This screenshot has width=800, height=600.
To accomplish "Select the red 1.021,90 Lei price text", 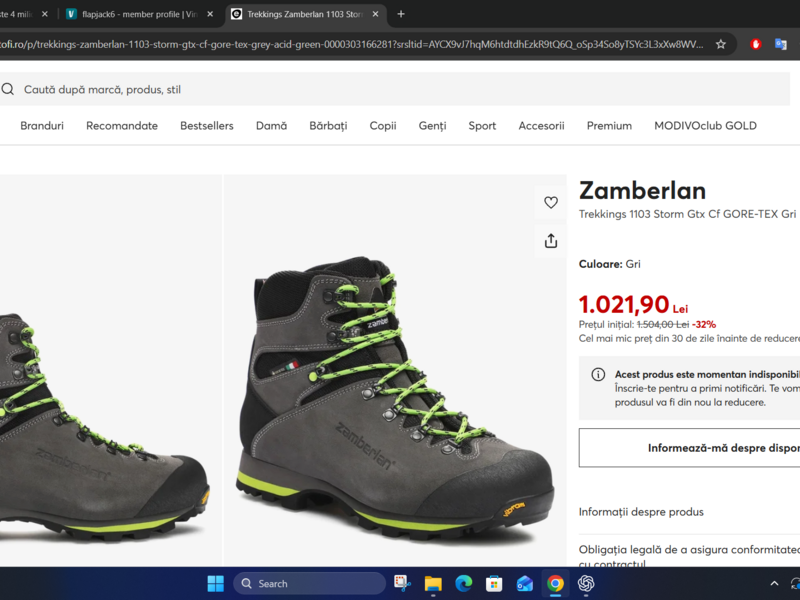I will coord(633,304).
